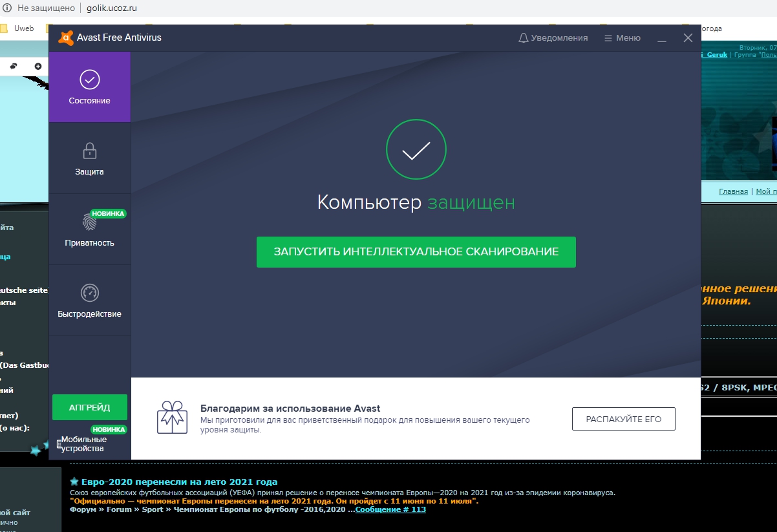777x532 pixels.
Task: Click the Avast logo icon
Action: pos(65,37)
